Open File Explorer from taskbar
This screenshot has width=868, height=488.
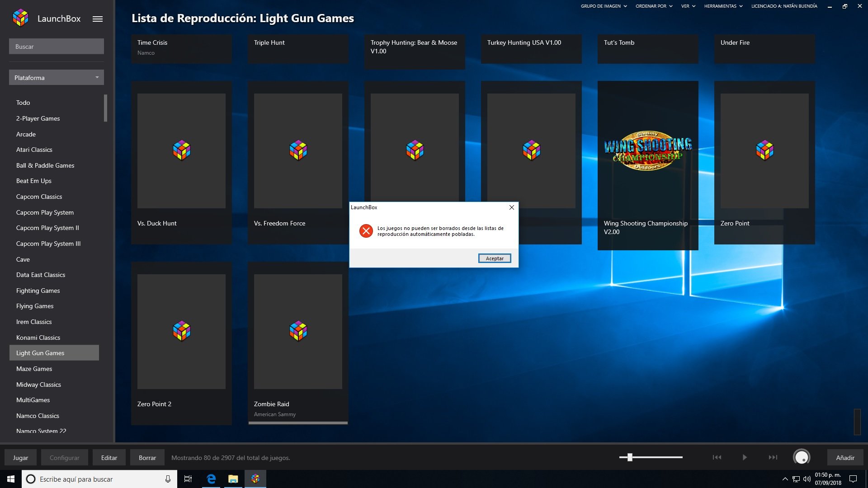tap(233, 479)
